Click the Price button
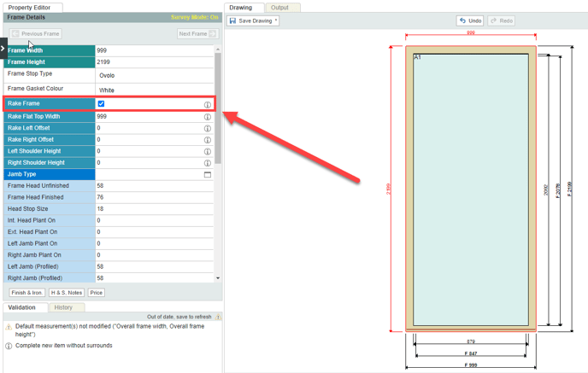This screenshot has height=373, width=588. pos(97,293)
